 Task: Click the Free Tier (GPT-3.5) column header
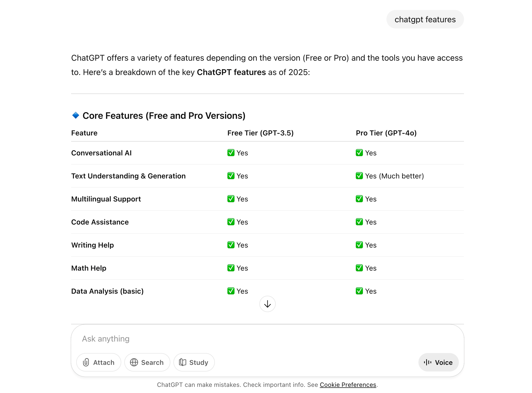coord(260,133)
